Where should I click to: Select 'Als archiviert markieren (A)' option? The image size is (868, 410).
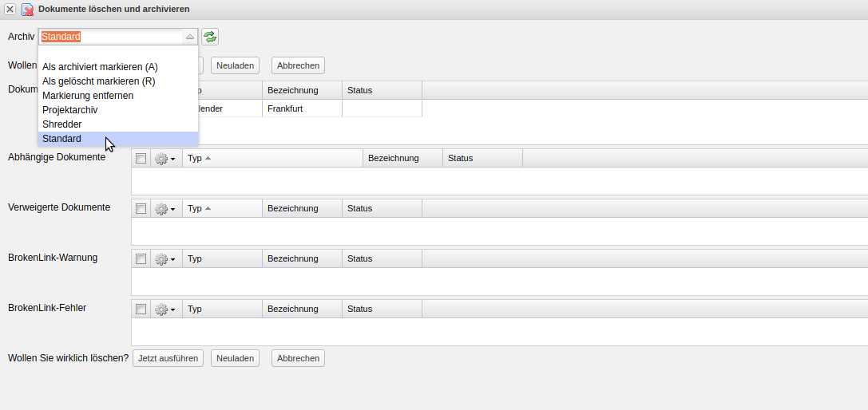pos(100,67)
